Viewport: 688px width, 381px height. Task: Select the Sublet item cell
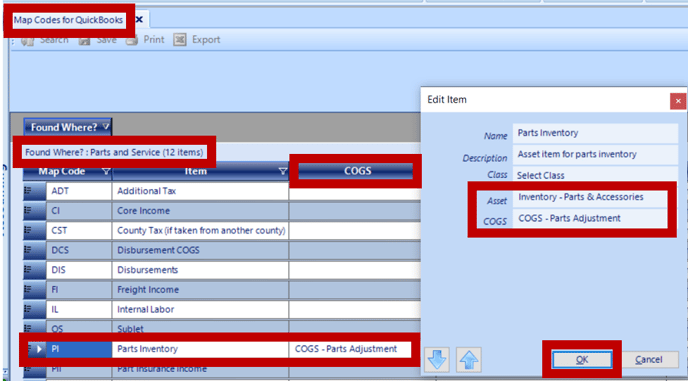pos(201,327)
